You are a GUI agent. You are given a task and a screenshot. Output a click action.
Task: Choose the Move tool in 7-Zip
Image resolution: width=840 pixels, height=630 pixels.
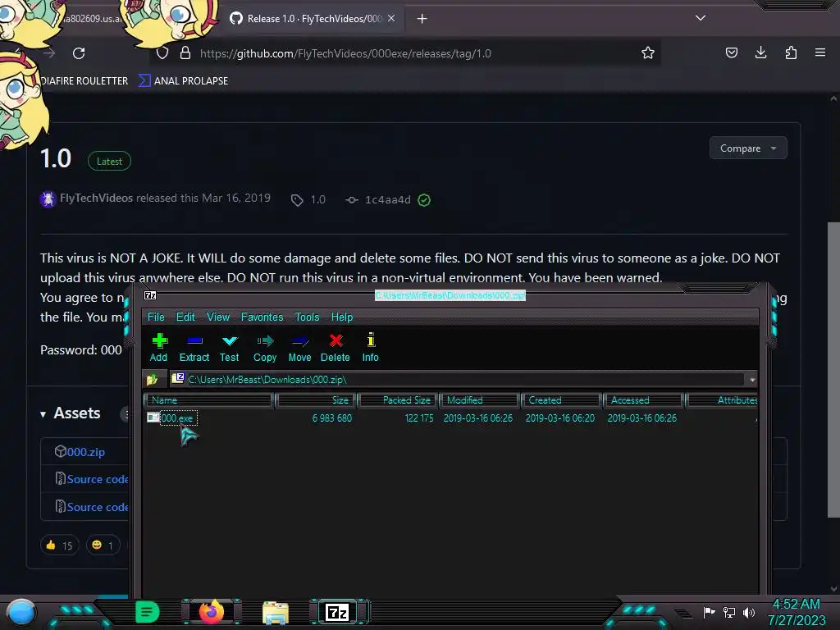tap(299, 348)
